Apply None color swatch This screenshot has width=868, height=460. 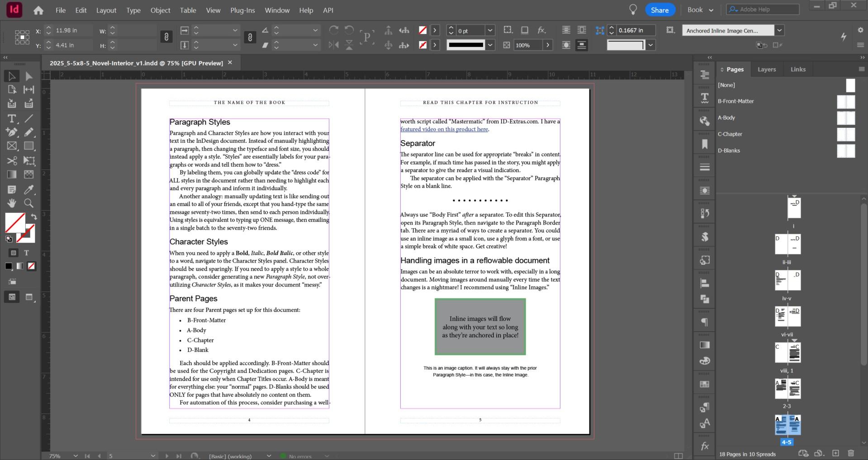31,266
